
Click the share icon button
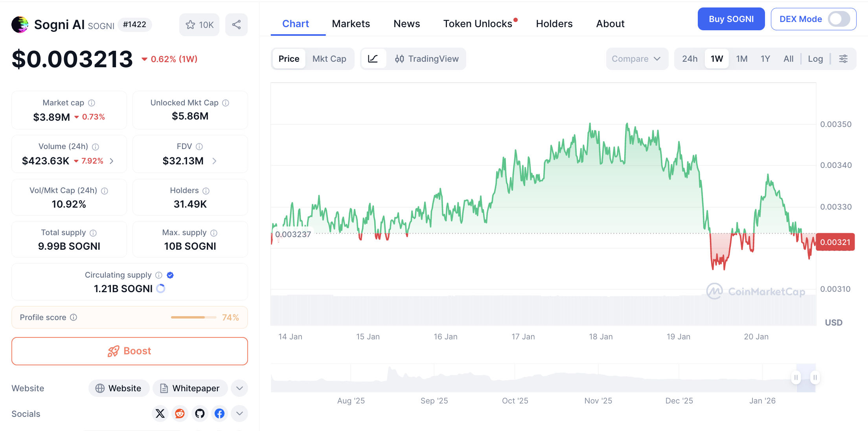coord(236,25)
